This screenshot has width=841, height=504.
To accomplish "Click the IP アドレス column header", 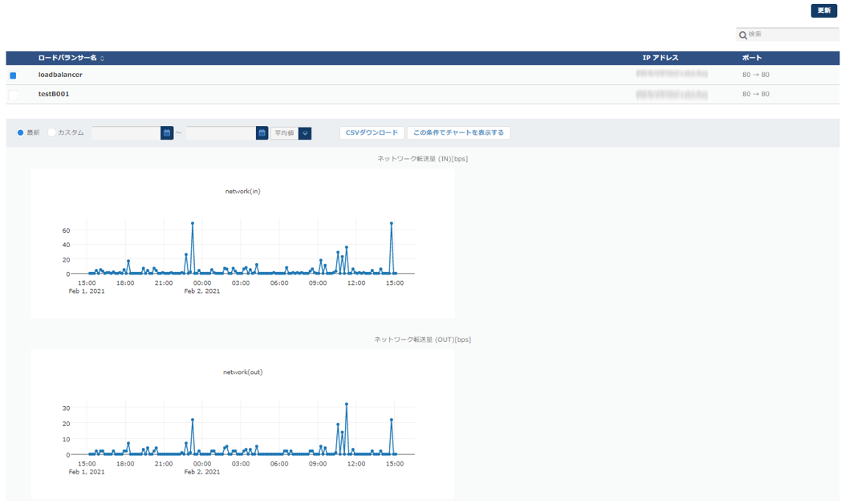I will (x=660, y=59).
